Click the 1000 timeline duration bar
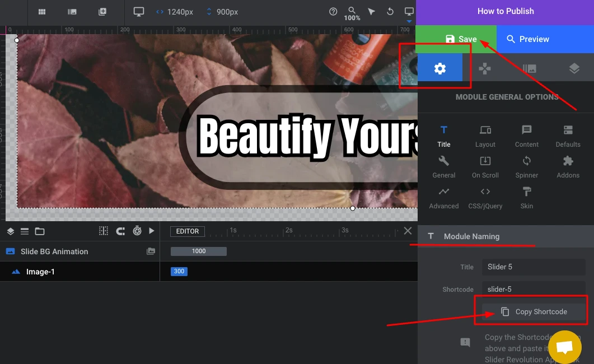The height and width of the screenshot is (364, 594). coord(199,251)
